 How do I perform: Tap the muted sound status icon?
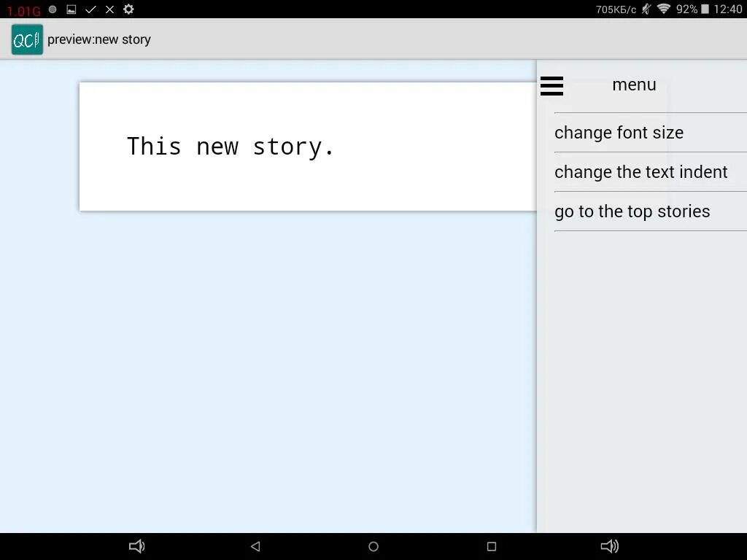646,9
